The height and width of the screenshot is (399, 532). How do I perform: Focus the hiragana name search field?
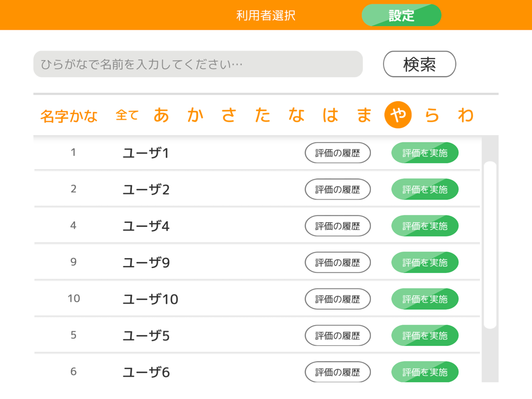coord(198,64)
